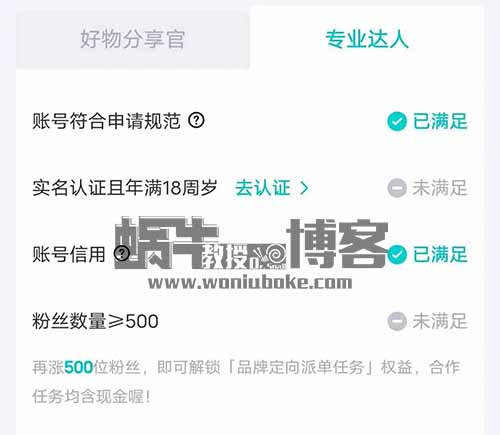This screenshot has width=500, height=435.
Task: Select the 粉丝数量≥500 requirement text
Action: tap(95, 321)
